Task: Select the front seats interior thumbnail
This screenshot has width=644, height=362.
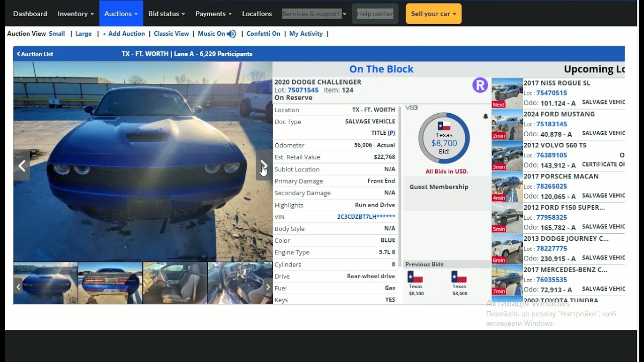Action: point(175,283)
